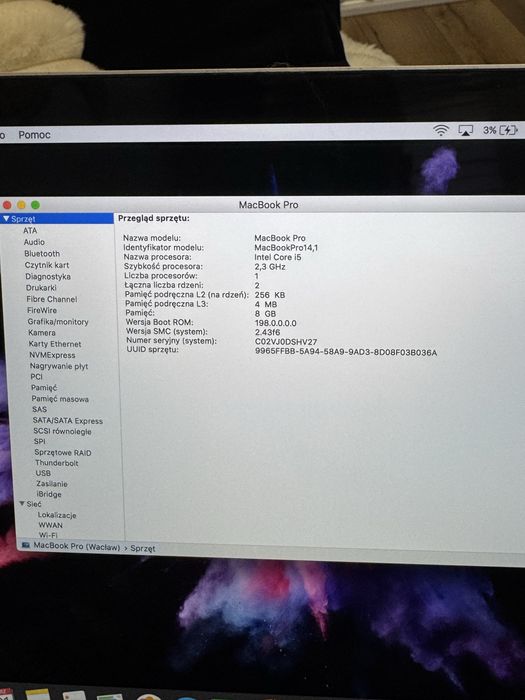The image size is (525, 700).
Task: Select SCSI równoległe entry
Action: coord(62,431)
